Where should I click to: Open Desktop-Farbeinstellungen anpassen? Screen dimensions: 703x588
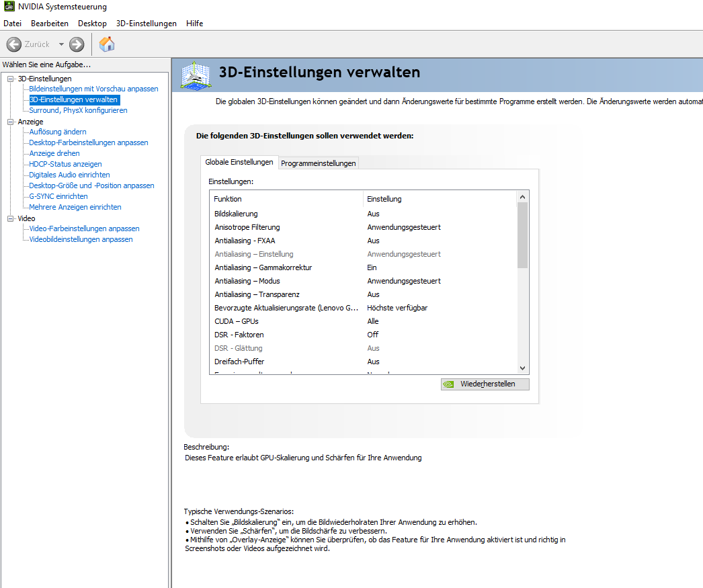click(x=89, y=142)
